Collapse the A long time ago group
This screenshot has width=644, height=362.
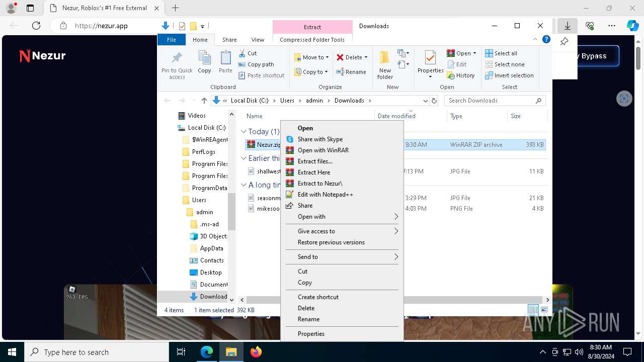click(x=244, y=185)
